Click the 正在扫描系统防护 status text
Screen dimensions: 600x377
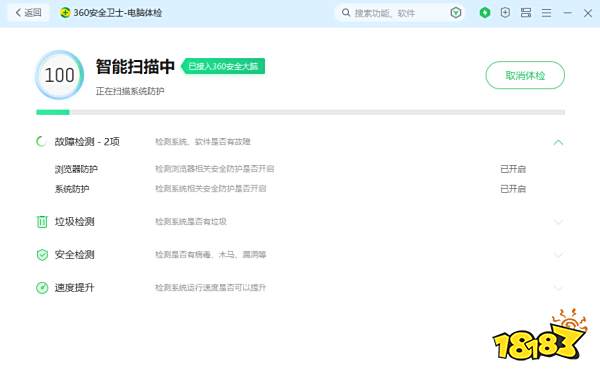click(x=130, y=91)
